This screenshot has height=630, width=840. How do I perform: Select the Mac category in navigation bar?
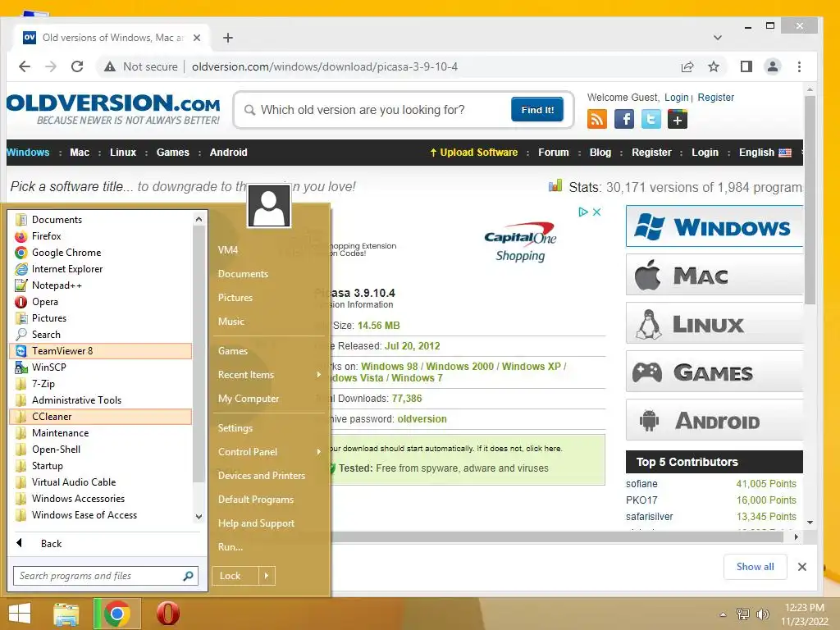coord(80,153)
